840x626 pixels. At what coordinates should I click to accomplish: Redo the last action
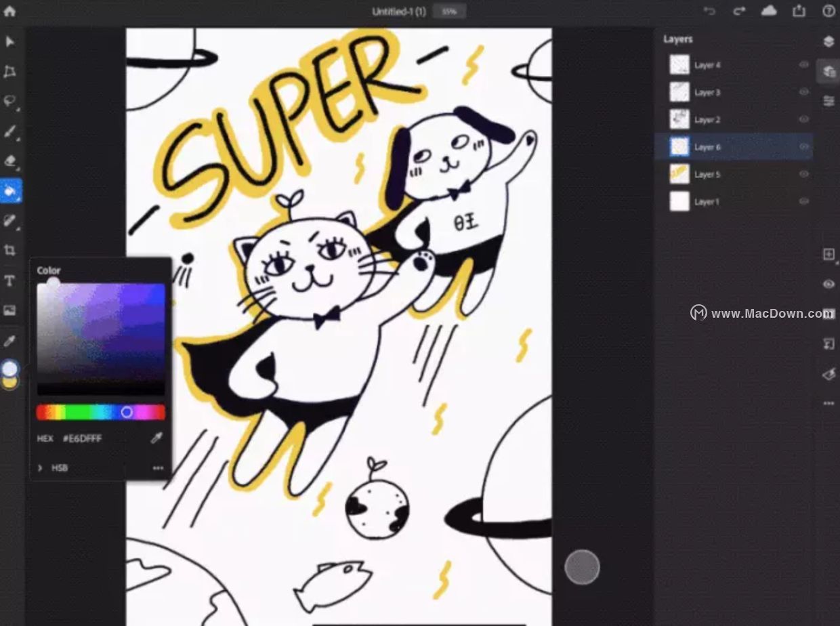point(739,11)
